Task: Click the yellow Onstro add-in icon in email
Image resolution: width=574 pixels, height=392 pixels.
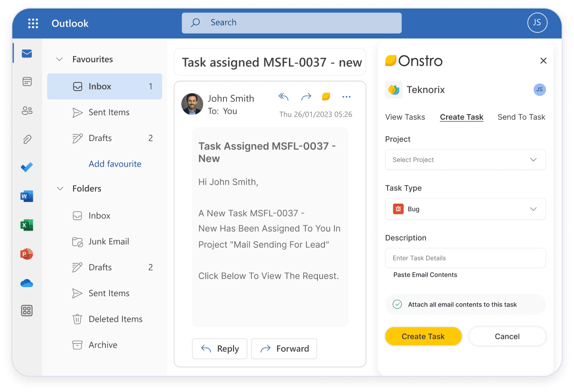Action: (326, 96)
